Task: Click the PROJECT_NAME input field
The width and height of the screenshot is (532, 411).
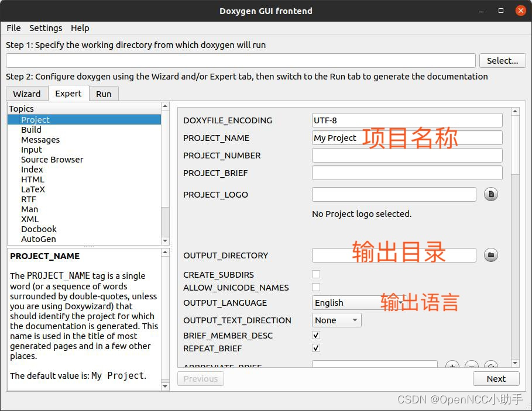Action: click(407, 138)
